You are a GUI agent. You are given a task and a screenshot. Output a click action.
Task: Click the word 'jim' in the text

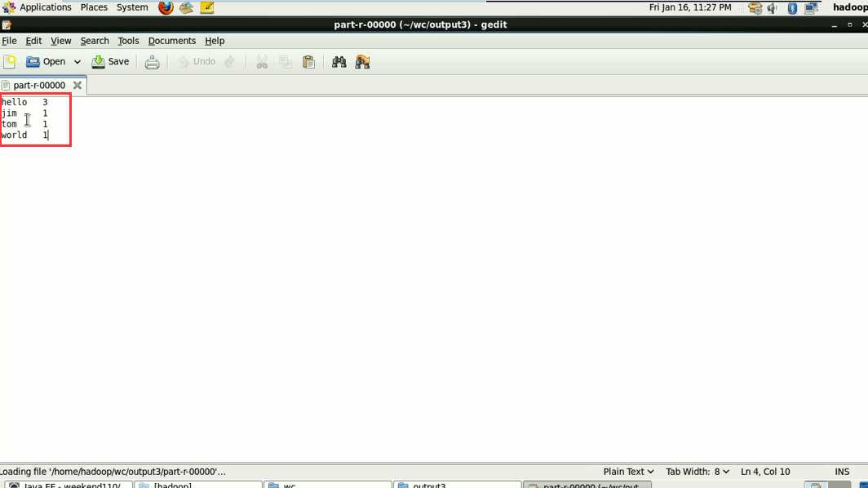pyautogui.click(x=9, y=113)
